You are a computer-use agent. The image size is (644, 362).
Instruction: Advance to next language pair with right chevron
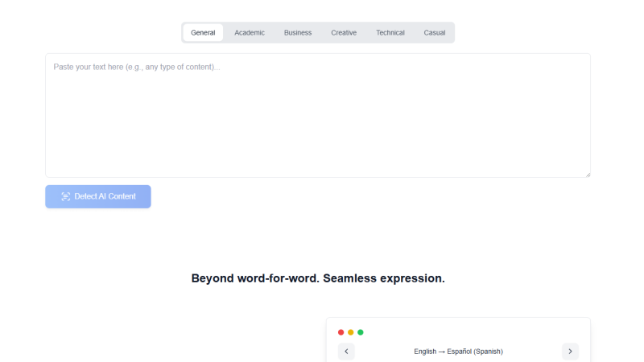point(570,352)
